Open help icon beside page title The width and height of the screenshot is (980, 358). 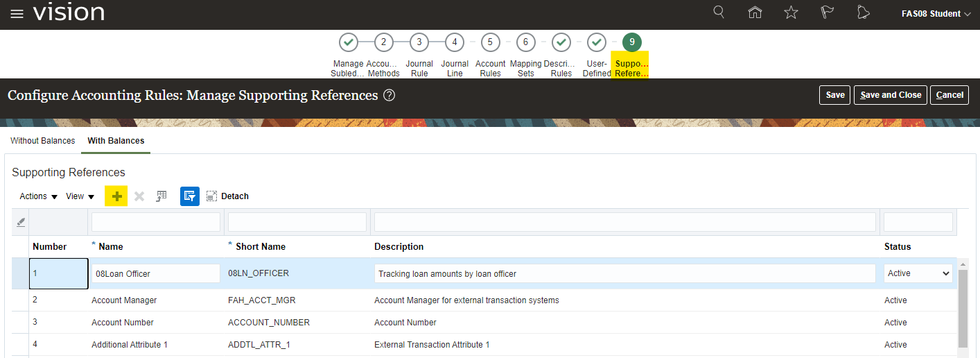(389, 95)
